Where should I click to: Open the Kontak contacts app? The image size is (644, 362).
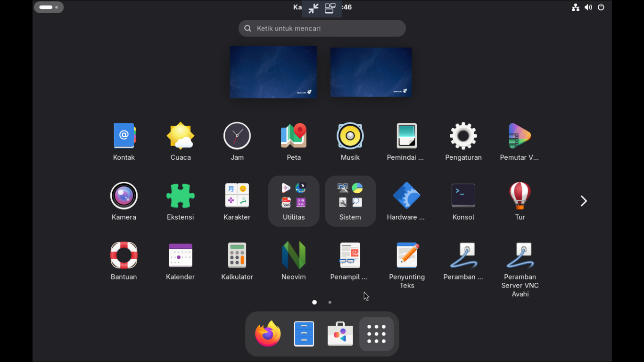[x=124, y=141]
